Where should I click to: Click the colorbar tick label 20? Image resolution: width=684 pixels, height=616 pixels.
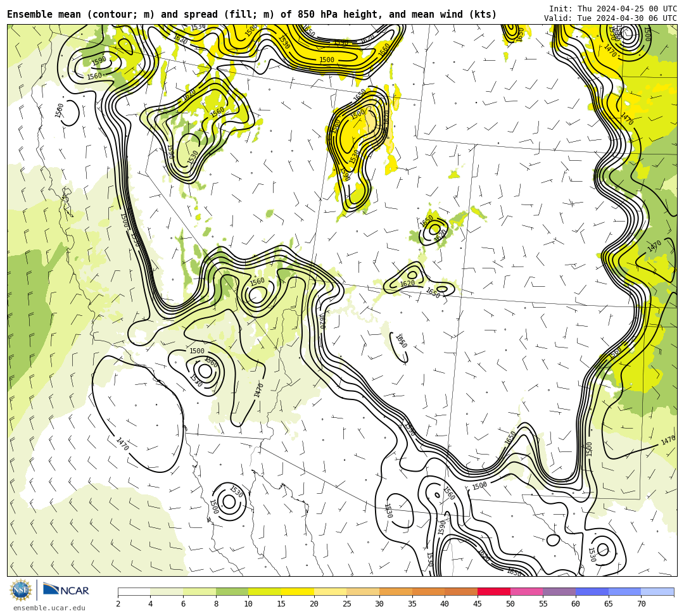(x=313, y=604)
